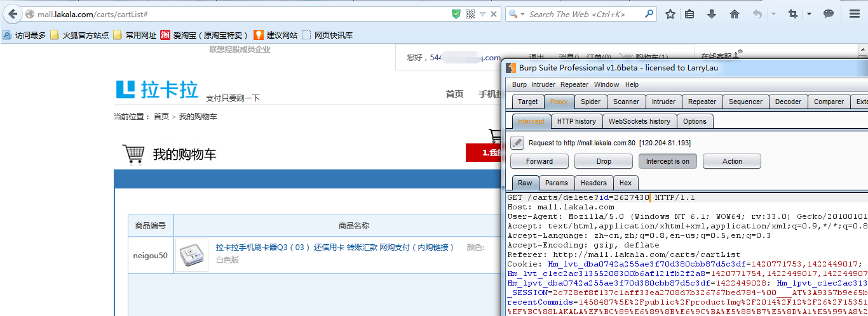Click the neigou50 product number cell
This screenshot has width=868, height=316.
(x=151, y=256)
